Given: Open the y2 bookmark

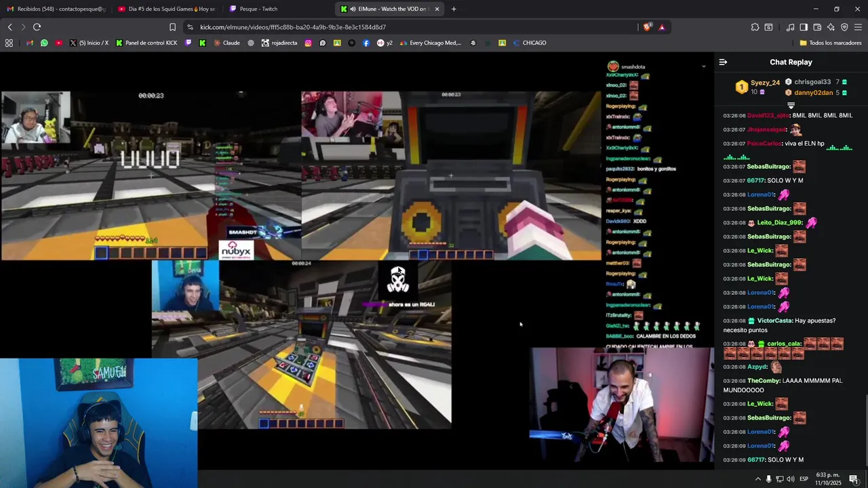Looking at the screenshot, I should tap(384, 43).
